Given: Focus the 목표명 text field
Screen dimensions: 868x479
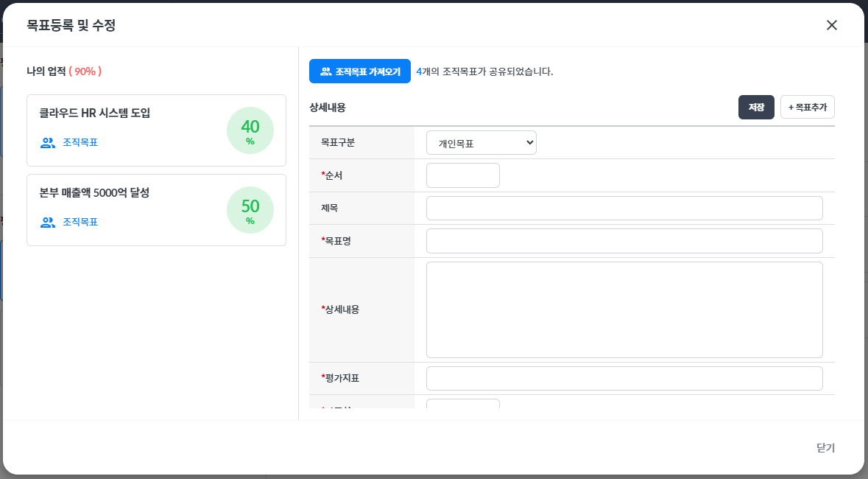Looking at the screenshot, I should [x=624, y=241].
